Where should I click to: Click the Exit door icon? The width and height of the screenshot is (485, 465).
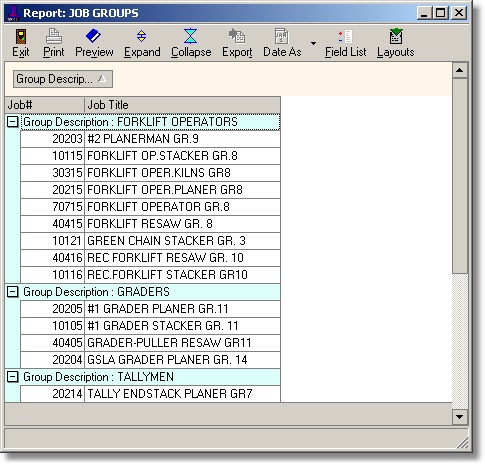click(x=21, y=37)
